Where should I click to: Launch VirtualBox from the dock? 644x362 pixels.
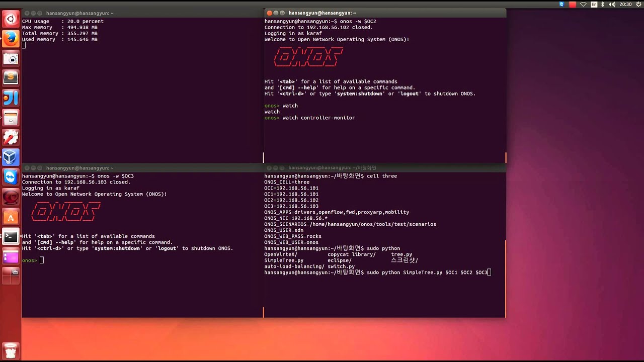pyautogui.click(x=11, y=157)
